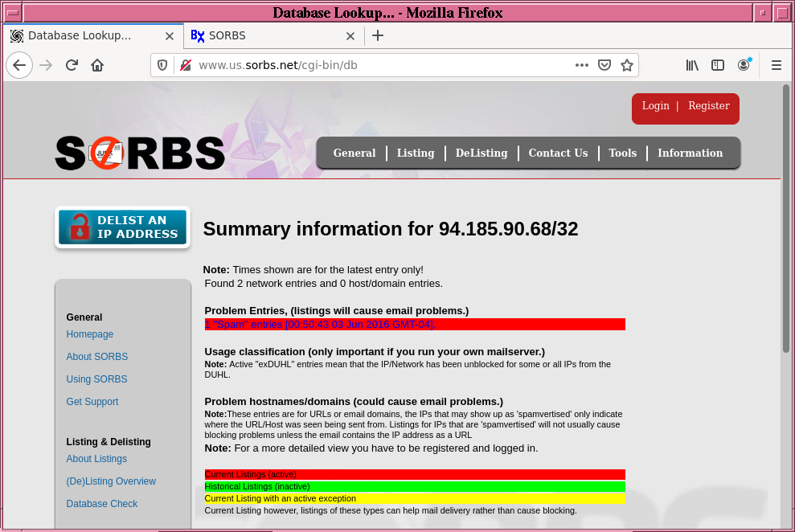Reload the current page
This screenshot has height=532, width=795.
pos(72,65)
